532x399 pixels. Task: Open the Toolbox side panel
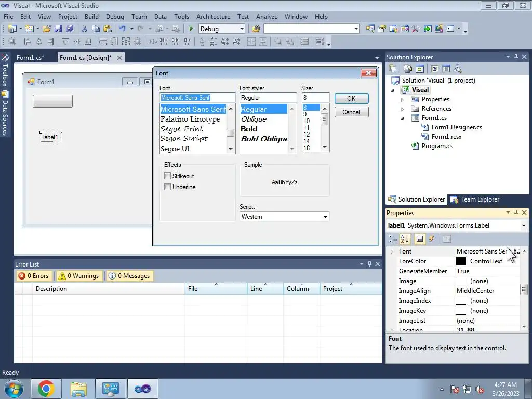click(5, 71)
